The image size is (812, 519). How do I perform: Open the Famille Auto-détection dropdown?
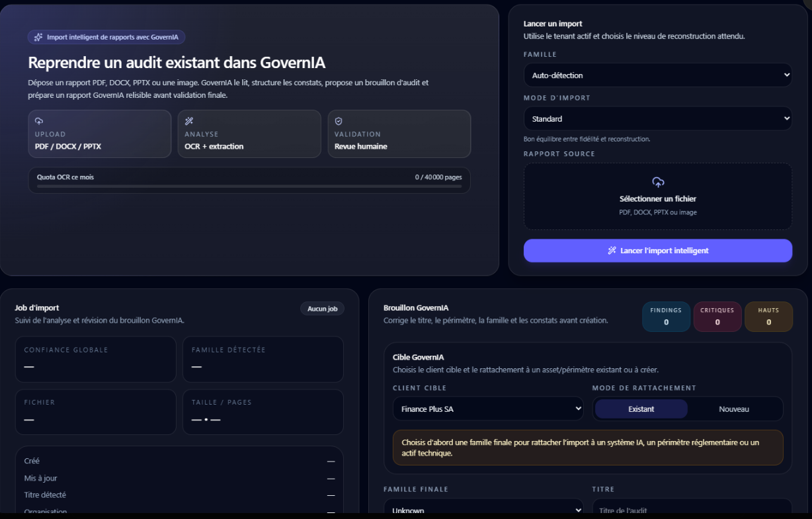coord(658,75)
